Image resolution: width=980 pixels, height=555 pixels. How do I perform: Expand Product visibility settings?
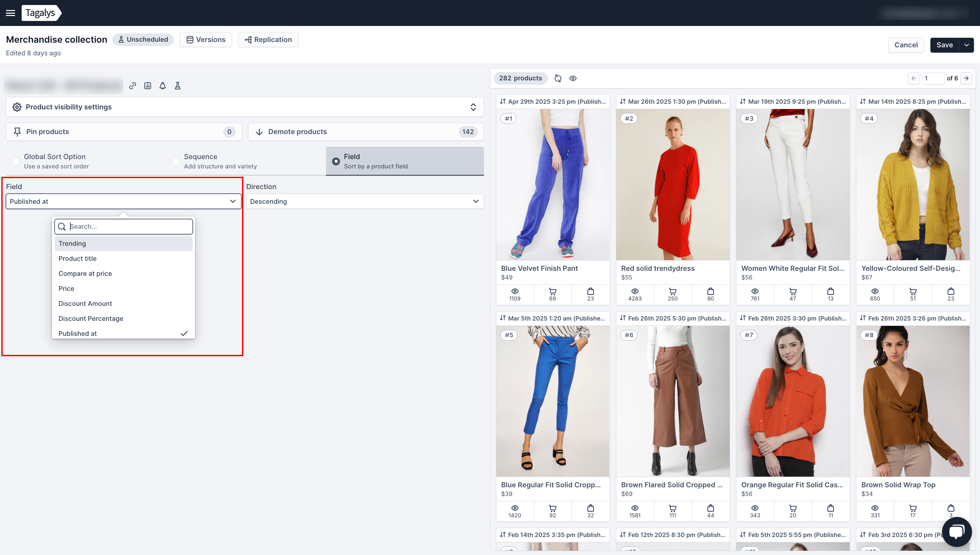coord(245,107)
